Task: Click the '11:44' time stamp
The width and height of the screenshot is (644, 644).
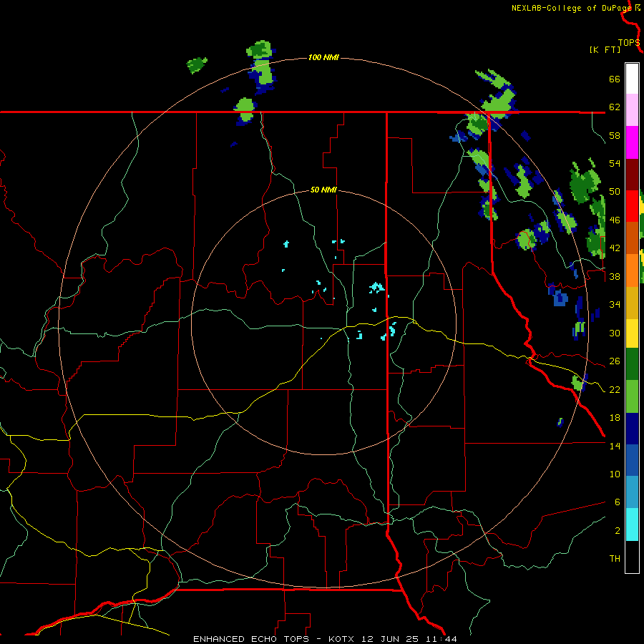Action: (x=440, y=639)
